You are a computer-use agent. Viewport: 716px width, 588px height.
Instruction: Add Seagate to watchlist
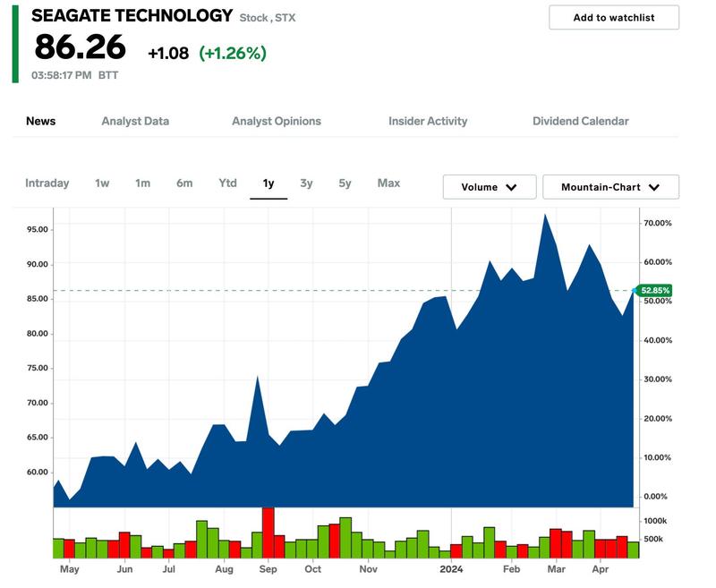614,18
